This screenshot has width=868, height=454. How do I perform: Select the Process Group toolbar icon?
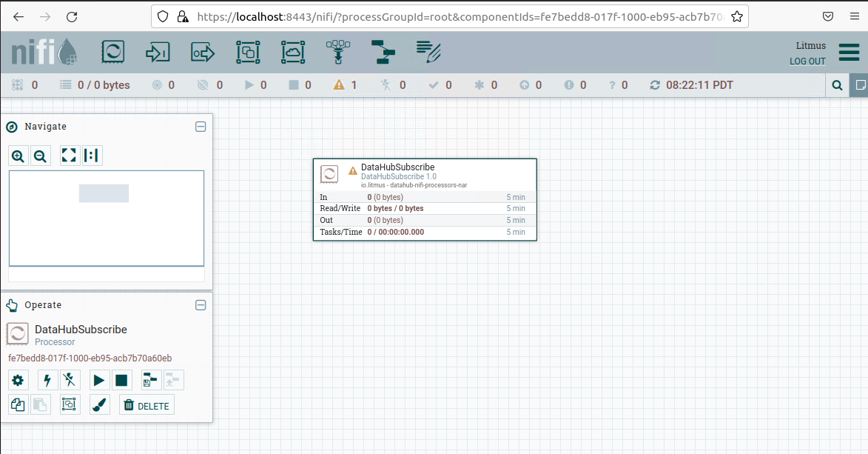tap(248, 52)
